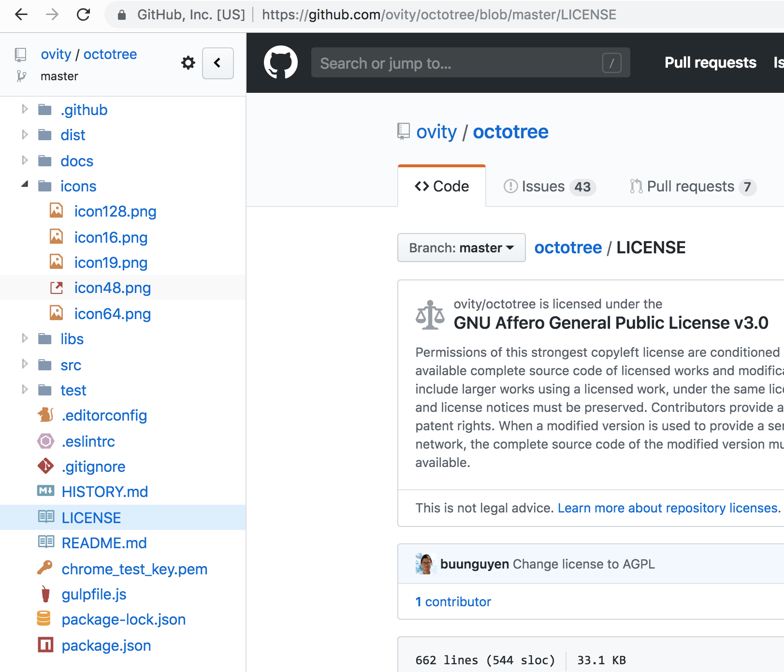Viewport: 784px width, 672px height.
Task: Reload the page
Action: tap(83, 15)
